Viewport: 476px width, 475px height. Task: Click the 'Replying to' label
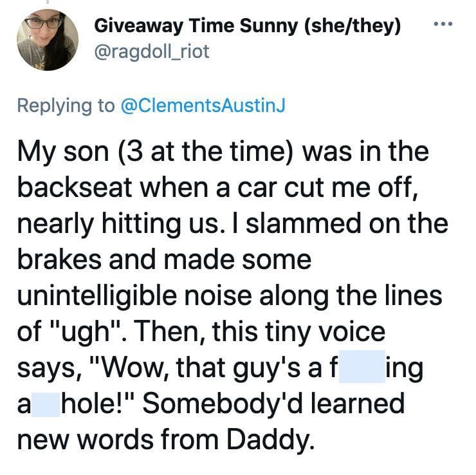(x=66, y=106)
